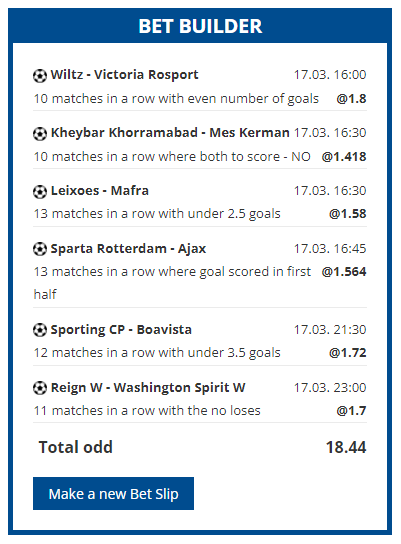
Task: Click soccer ball icon beside Wiltz match
Action: (40, 76)
